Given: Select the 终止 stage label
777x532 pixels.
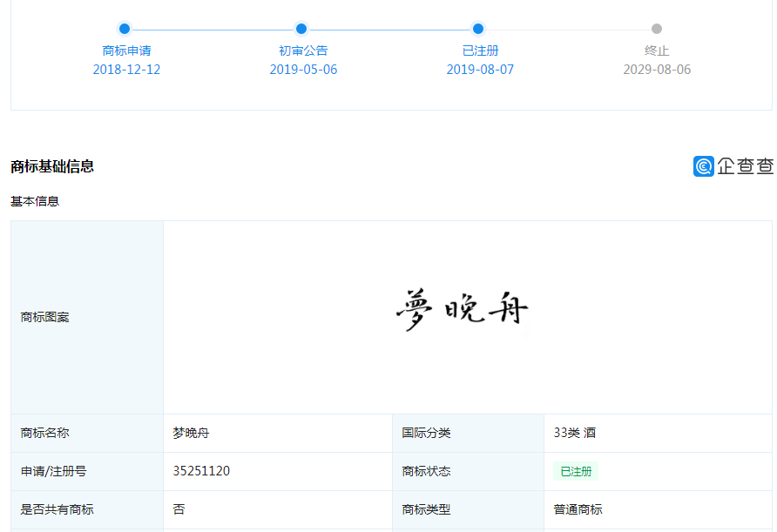Looking at the screenshot, I should (x=657, y=51).
